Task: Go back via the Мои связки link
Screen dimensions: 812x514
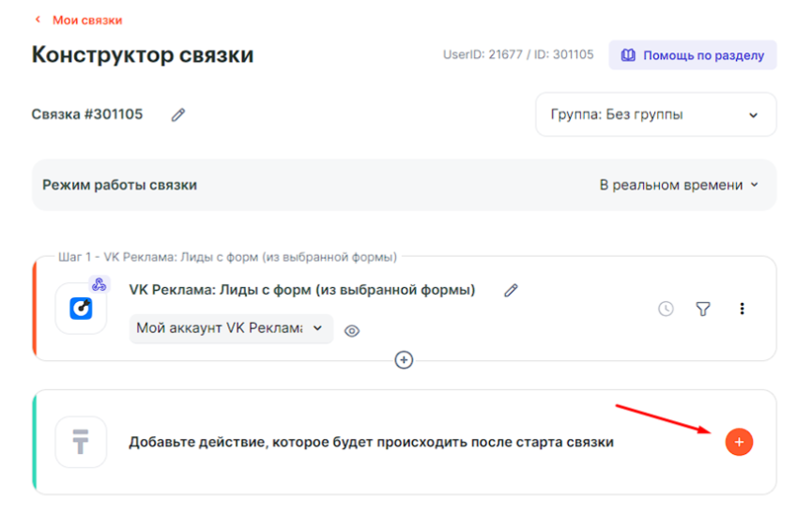Action: click(x=84, y=20)
